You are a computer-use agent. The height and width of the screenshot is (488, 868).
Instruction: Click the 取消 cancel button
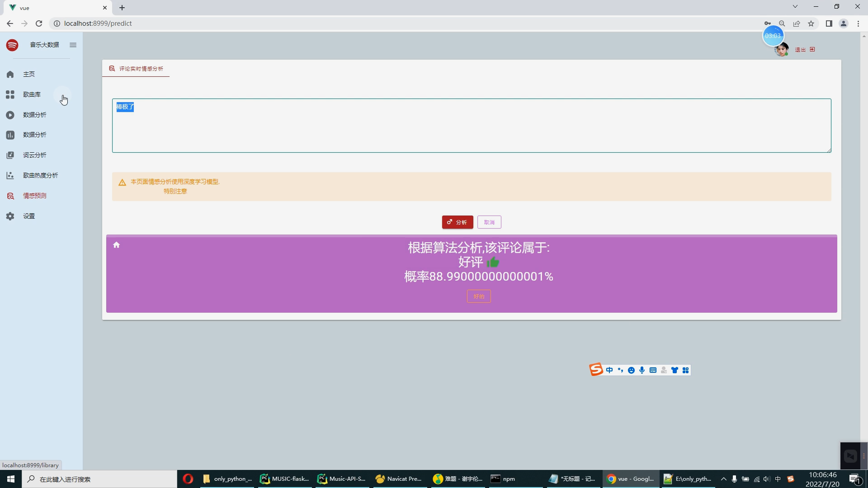pos(489,222)
